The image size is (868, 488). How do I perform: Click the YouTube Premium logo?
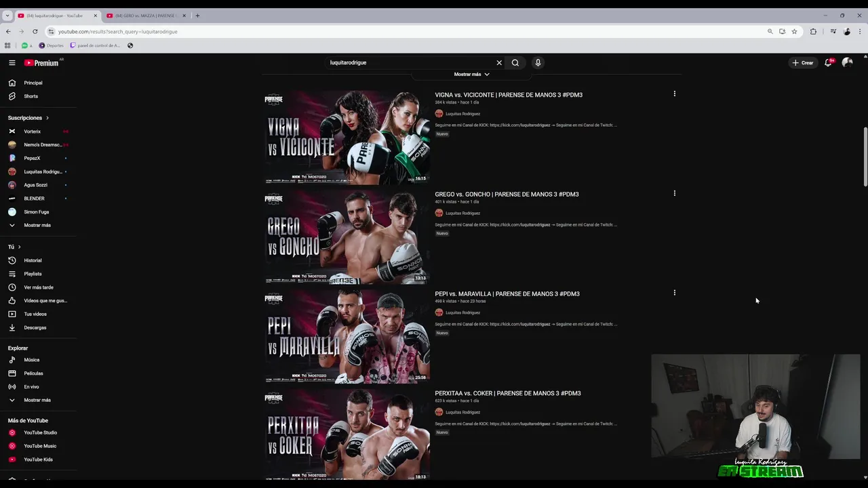[x=41, y=62]
